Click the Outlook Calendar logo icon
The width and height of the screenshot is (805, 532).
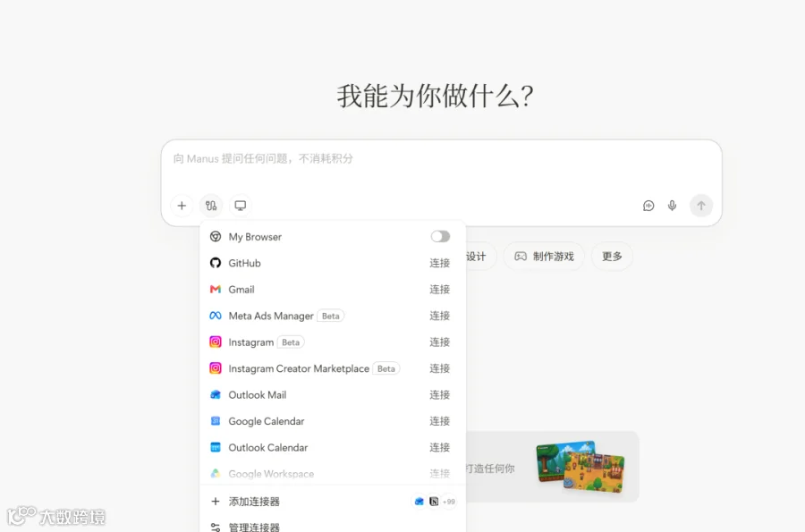[216, 447]
